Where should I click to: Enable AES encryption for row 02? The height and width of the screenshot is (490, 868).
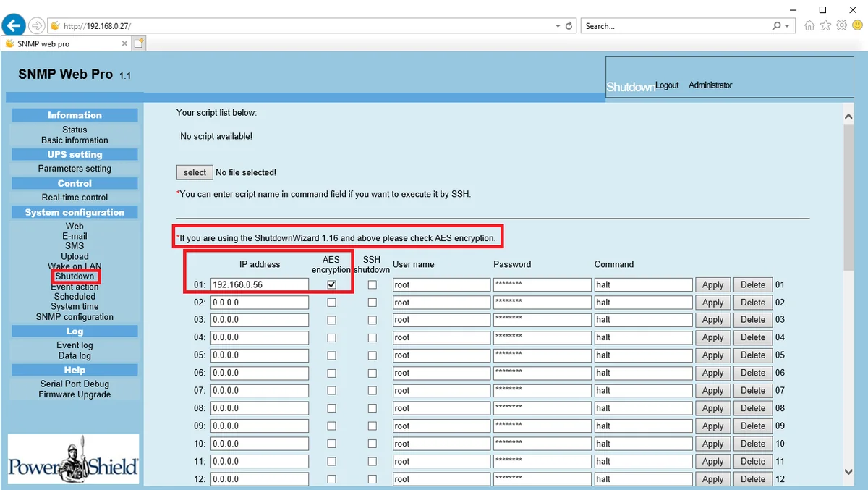(331, 303)
